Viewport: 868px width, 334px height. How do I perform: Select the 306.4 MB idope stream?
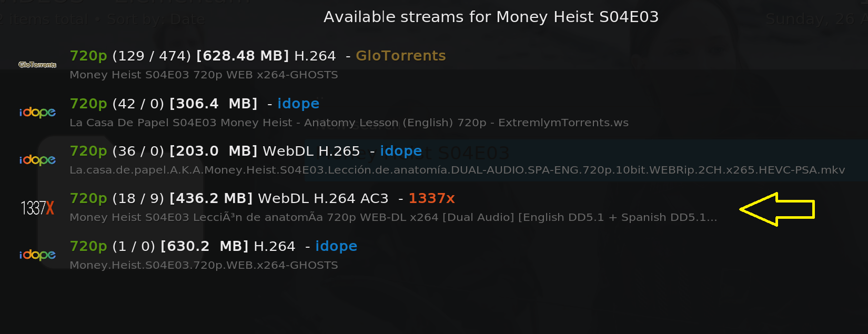tap(434, 112)
